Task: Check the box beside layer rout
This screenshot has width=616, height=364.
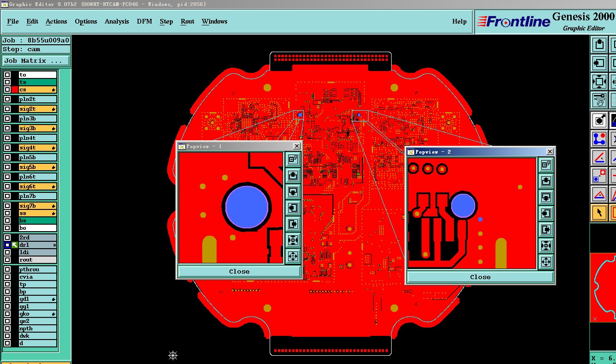Action: (x=7, y=260)
